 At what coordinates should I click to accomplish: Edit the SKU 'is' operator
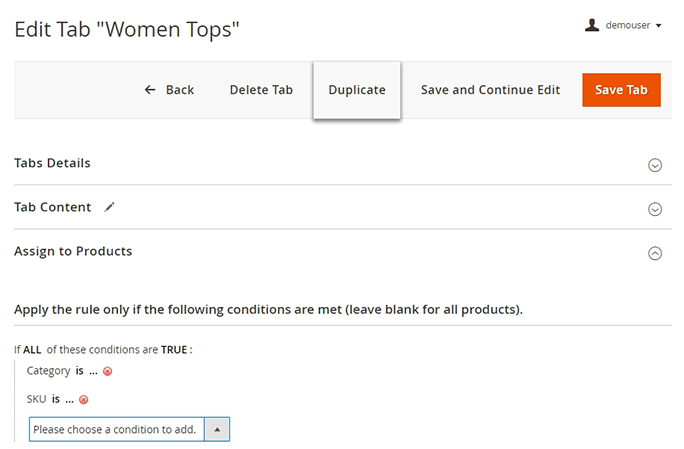[x=55, y=400]
